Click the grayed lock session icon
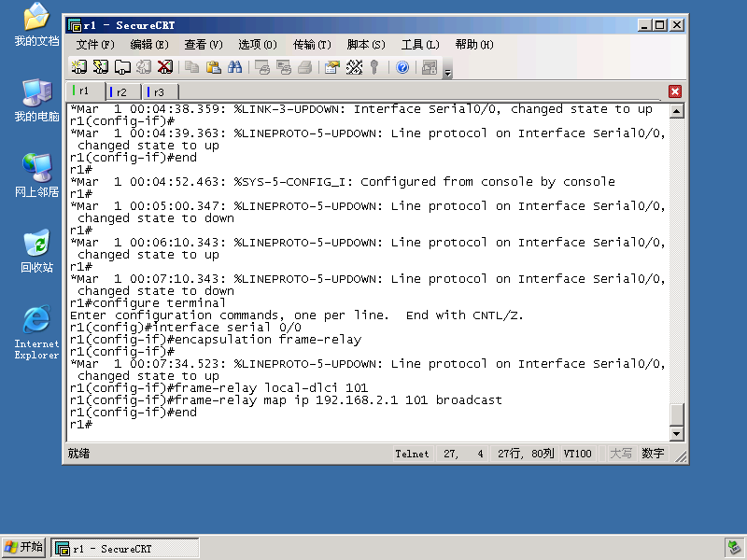 pyautogui.click(x=430, y=67)
